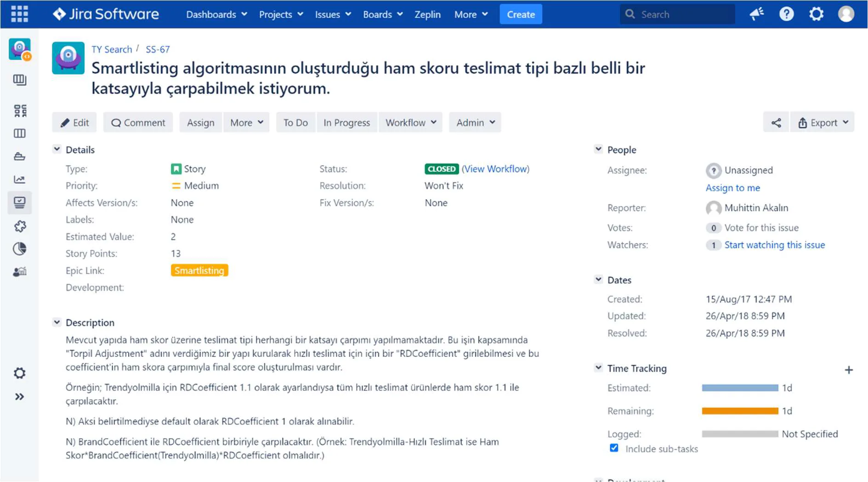Screen dimensions: 868x482
Task: Click the plus icon to log work
Action: pos(849,370)
